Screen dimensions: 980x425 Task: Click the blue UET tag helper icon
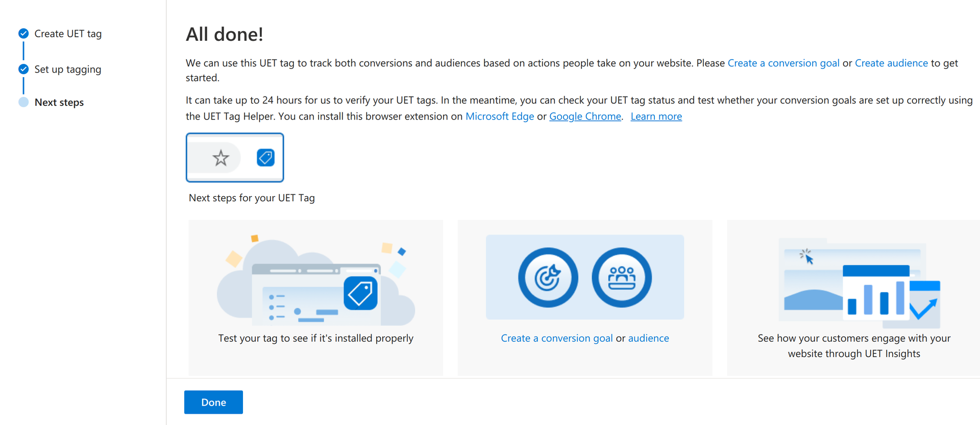pyautogui.click(x=265, y=157)
